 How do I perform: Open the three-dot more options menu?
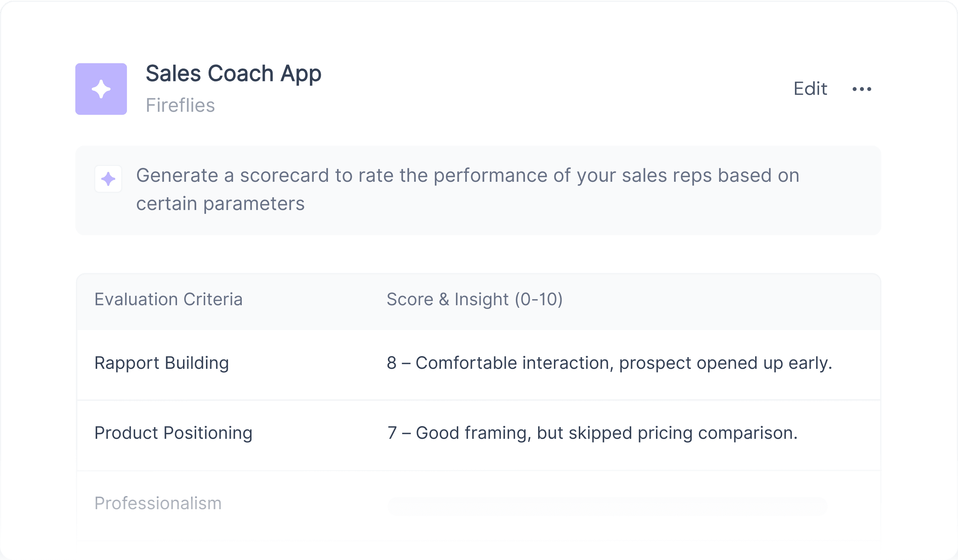click(862, 89)
